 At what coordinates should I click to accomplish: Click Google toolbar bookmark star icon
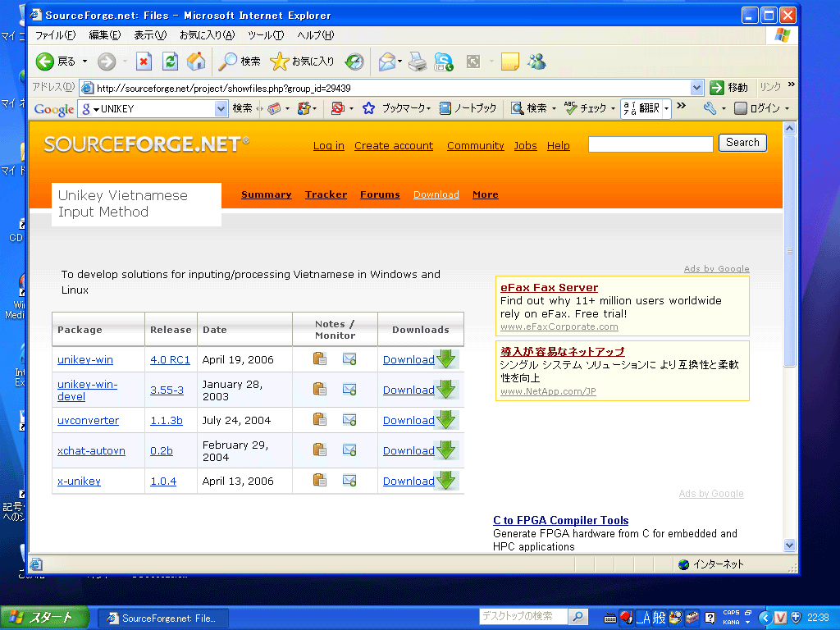368,108
